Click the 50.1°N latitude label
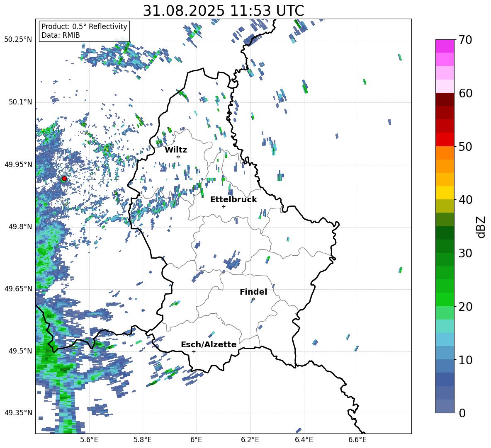Image resolution: width=491 pixels, height=448 pixels. 20,102
